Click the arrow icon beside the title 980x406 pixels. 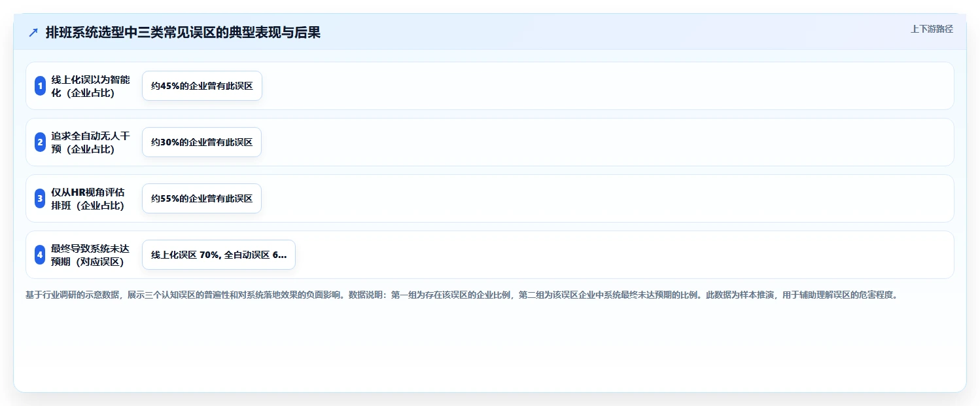click(x=33, y=33)
